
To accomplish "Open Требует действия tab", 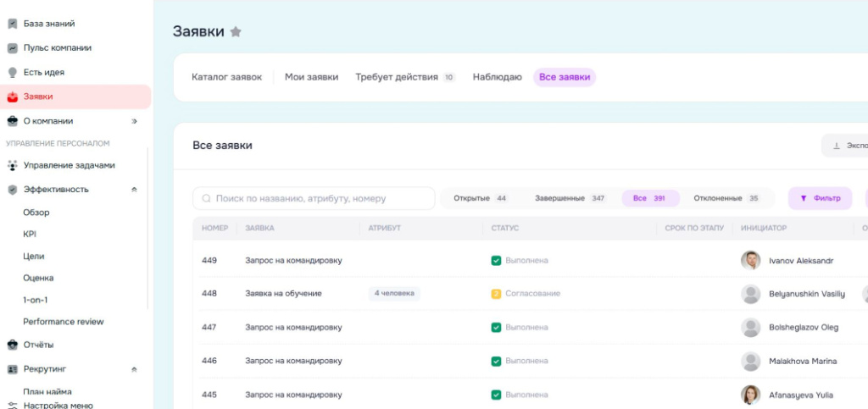I will click(405, 77).
